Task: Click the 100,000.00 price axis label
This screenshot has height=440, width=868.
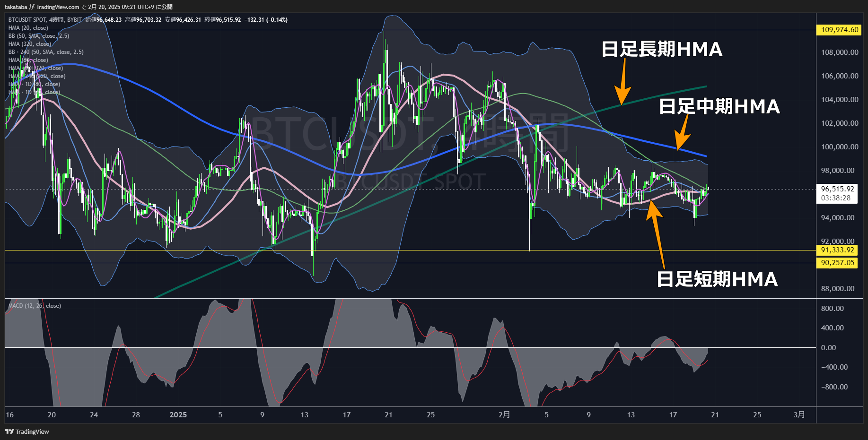Action: [x=840, y=147]
